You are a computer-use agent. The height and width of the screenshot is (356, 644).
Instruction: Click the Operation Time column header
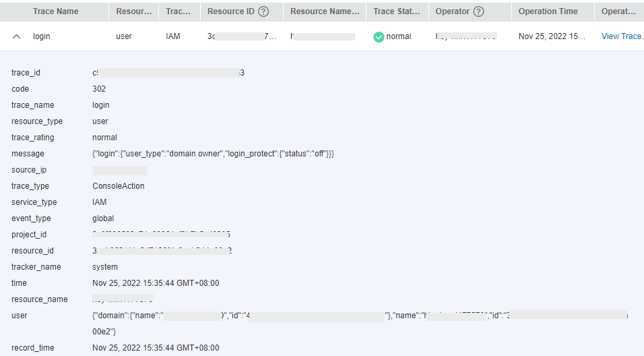pyautogui.click(x=548, y=11)
